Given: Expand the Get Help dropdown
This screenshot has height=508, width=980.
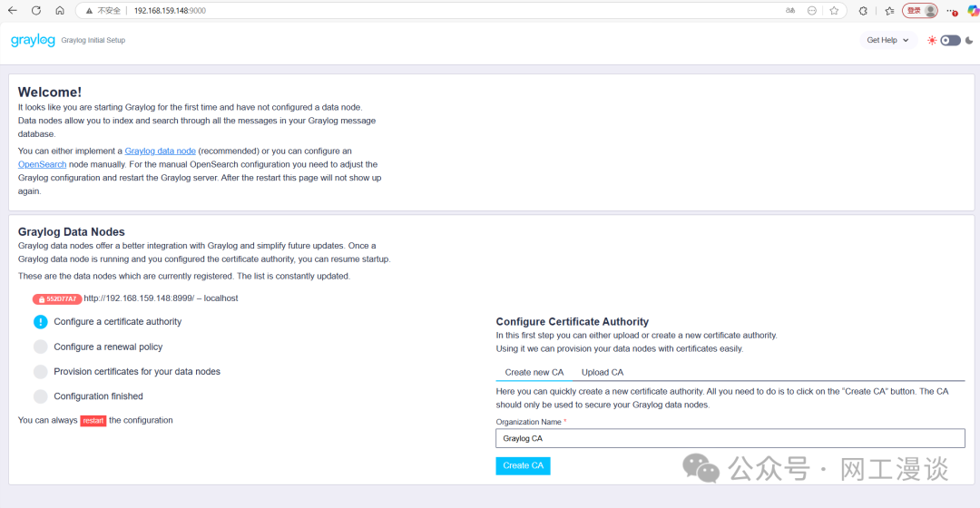Looking at the screenshot, I should tap(887, 40).
